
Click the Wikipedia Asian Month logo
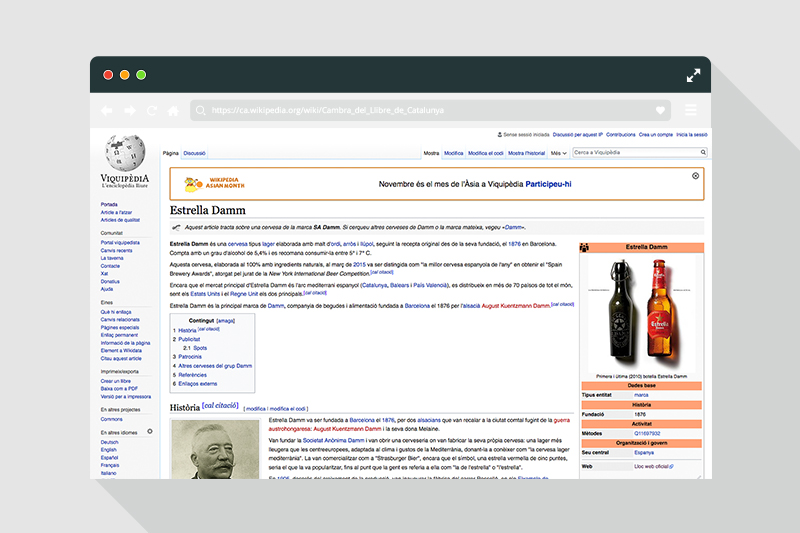[214, 184]
